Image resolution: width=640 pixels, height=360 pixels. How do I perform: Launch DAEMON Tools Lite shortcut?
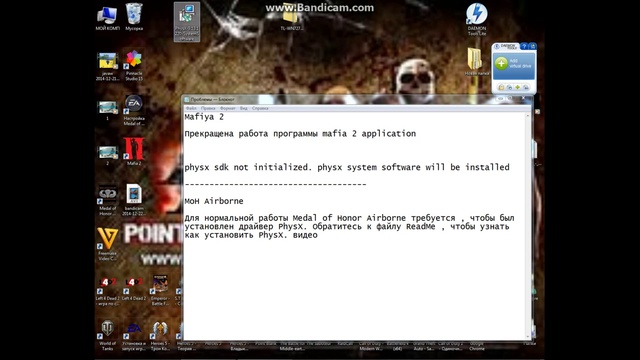[477, 18]
